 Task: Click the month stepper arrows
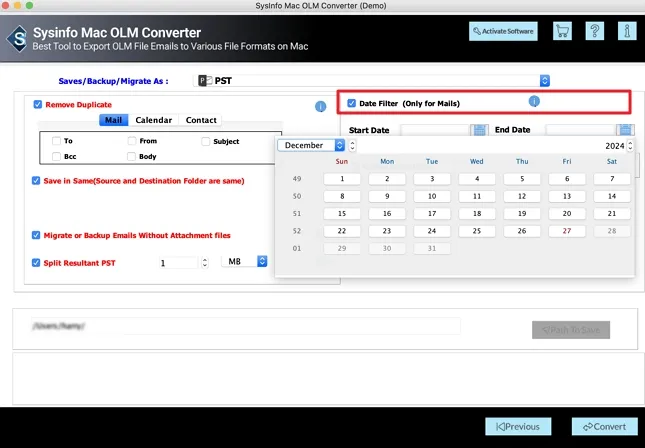pos(353,145)
